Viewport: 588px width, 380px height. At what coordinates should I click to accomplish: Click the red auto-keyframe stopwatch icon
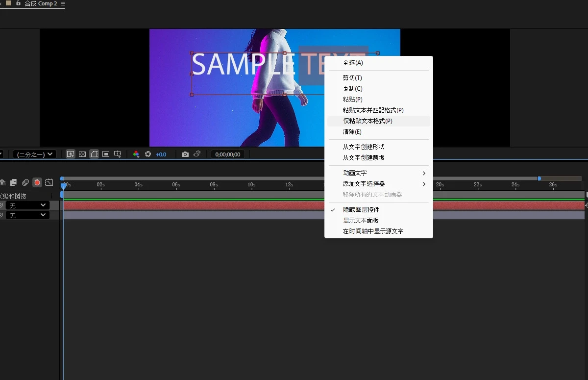pyautogui.click(x=37, y=182)
